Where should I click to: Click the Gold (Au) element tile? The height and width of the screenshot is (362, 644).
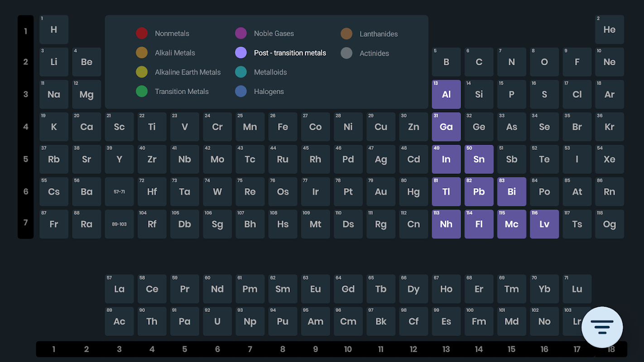tap(381, 192)
